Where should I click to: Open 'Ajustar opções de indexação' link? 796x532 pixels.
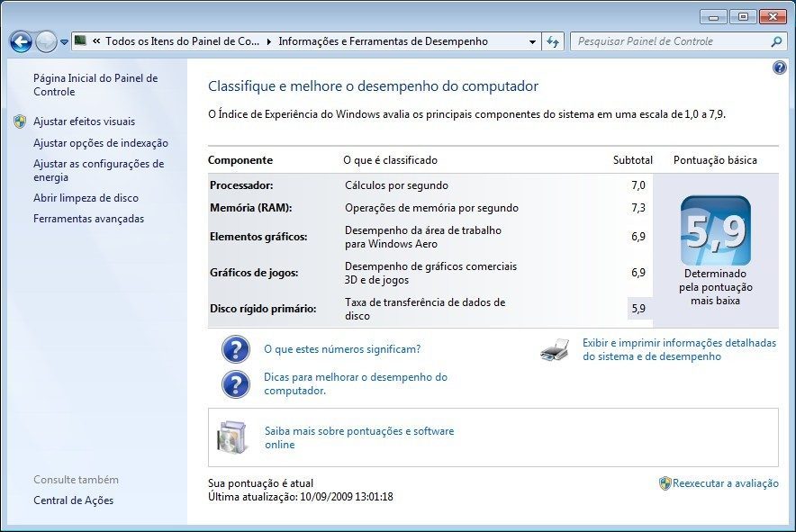click(101, 143)
